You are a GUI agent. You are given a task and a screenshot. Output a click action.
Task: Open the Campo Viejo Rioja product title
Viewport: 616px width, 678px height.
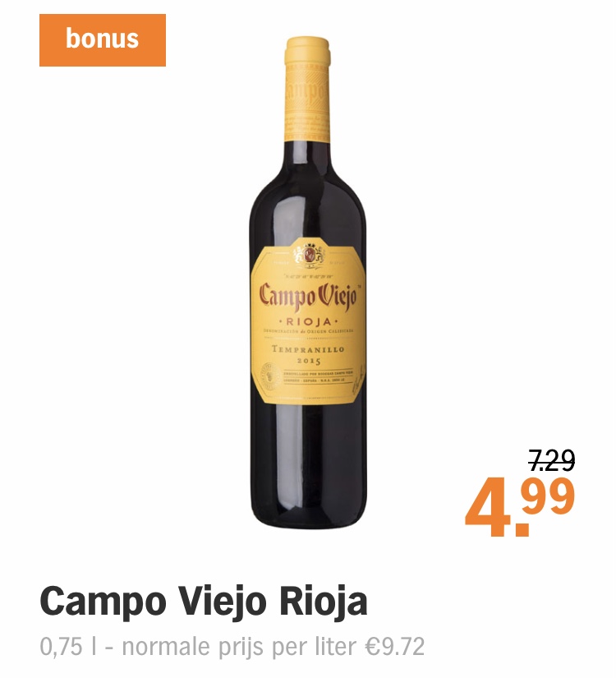pyautogui.click(x=204, y=602)
